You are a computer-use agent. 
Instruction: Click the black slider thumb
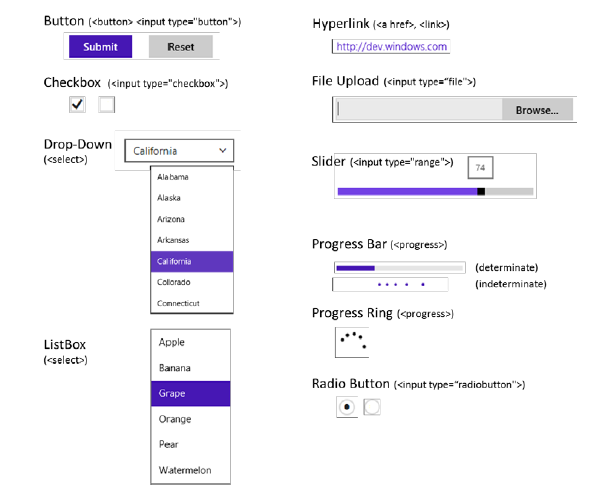[481, 192]
